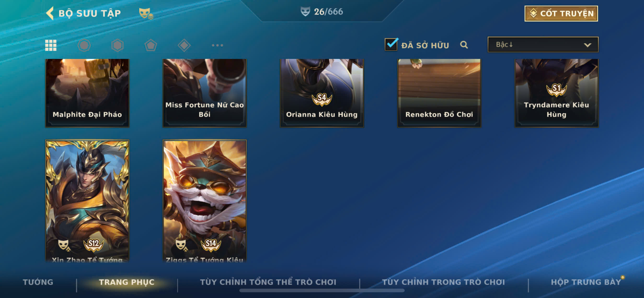
Task: Filter skins by pentagon rarity tier
Action: point(151,45)
